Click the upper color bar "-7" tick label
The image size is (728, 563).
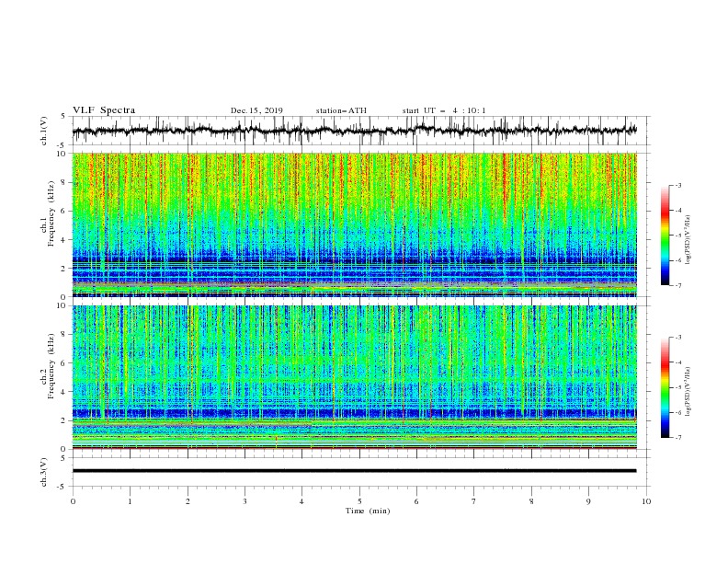click(678, 285)
